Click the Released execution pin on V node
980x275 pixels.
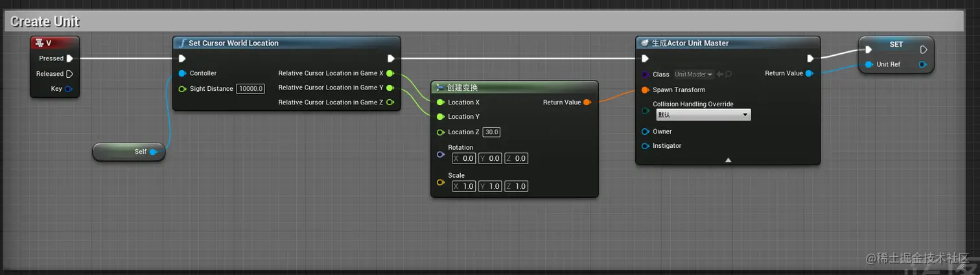click(x=70, y=74)
